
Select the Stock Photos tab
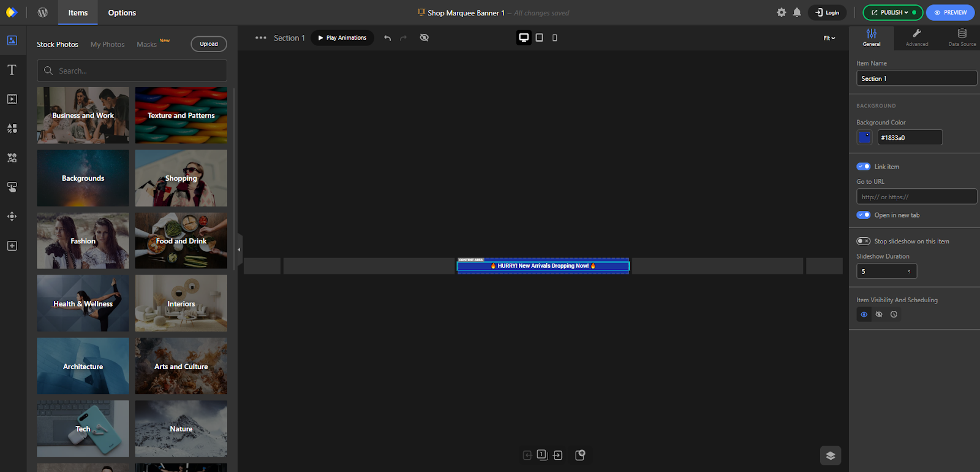tap(58, 45)
